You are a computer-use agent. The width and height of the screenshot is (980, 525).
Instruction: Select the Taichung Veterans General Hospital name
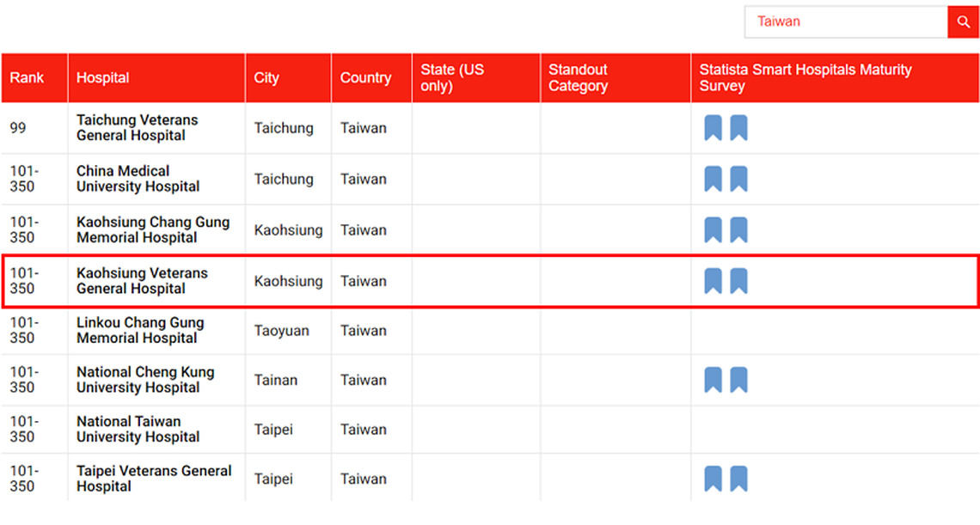coord(137,127)
